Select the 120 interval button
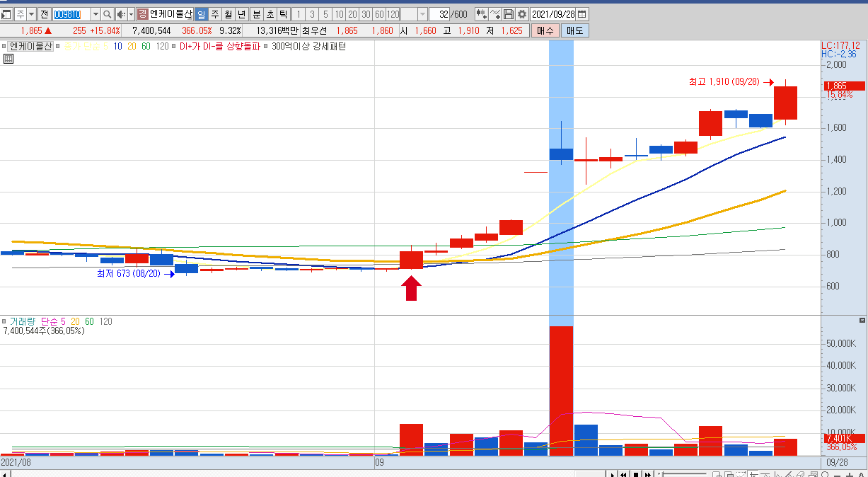 [393, 14]
